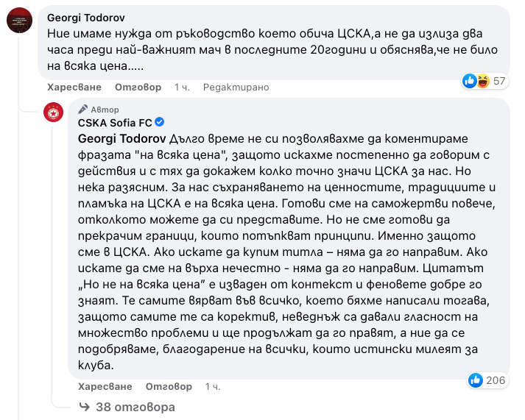Click the blue like reaction icon beside 57
This screenshot has width=525, height=420.
pyautogui.click(x=470, y=81)
